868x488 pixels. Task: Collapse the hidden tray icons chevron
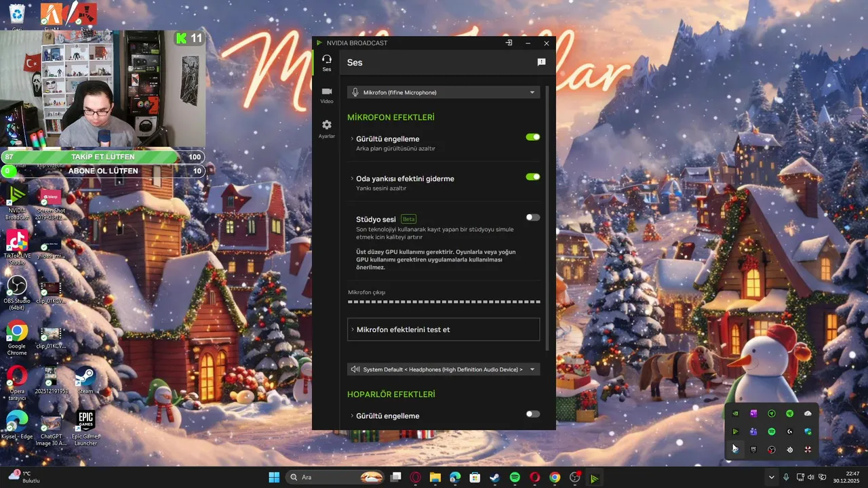coord(771,477)
